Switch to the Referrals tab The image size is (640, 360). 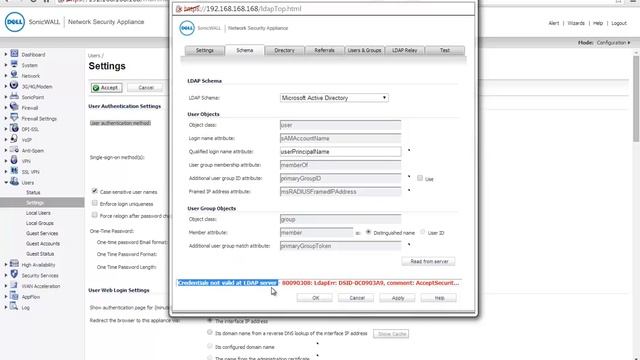(324, 50)
